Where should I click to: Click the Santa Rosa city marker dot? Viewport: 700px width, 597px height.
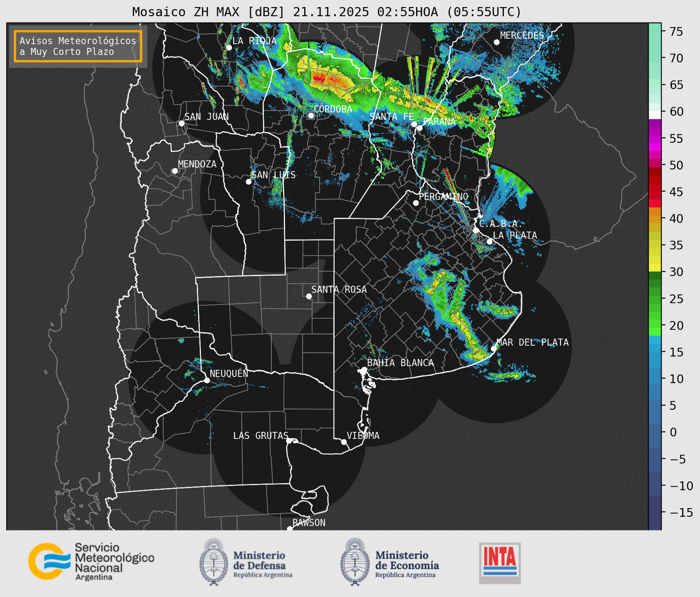pyautogui.click(x=309, y=296)
